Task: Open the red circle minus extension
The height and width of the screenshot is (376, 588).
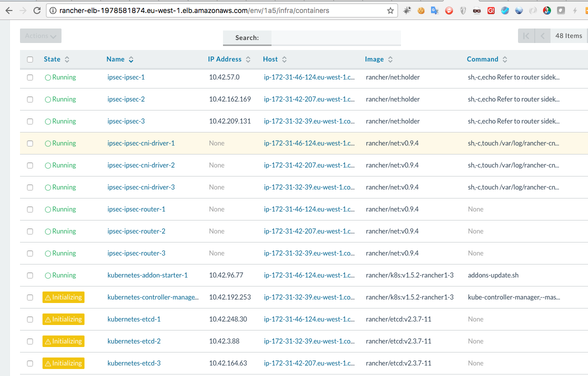Action: [x=449, y=11]
